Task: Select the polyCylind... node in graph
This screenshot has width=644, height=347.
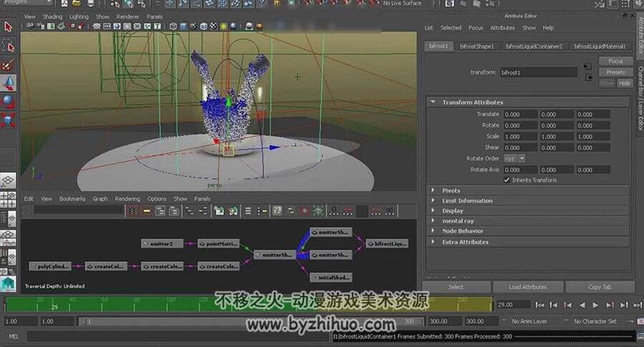Action: click(50, 267)
